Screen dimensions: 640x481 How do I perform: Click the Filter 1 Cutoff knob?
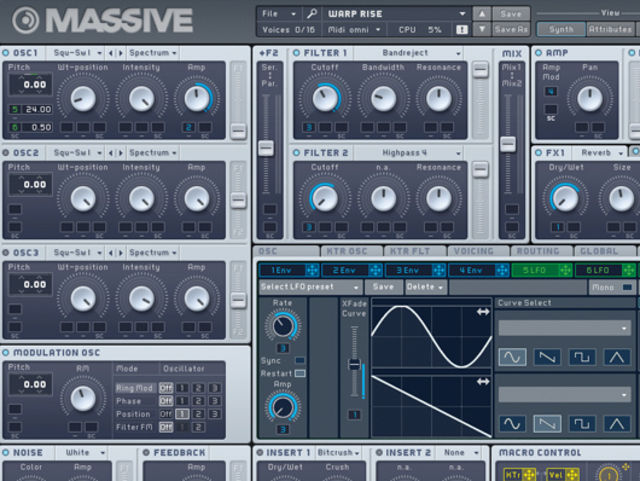click(x=325, y=99)
